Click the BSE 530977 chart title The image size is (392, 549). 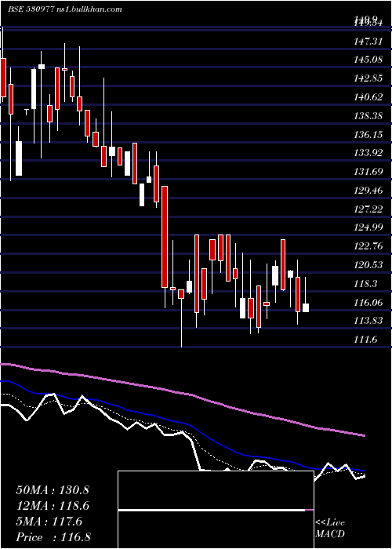click(65, 9)
